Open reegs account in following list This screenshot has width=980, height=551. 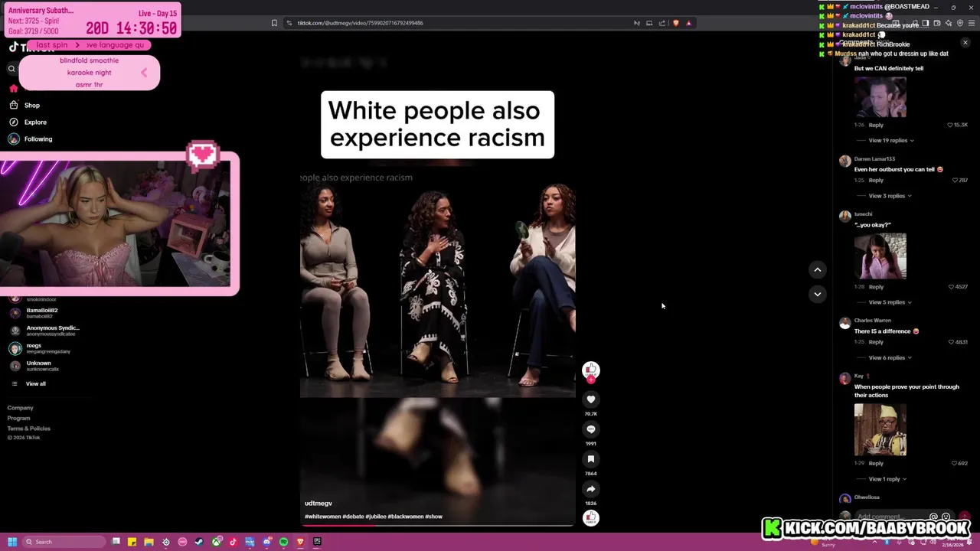pyautogui.click(x=40, y=348)
